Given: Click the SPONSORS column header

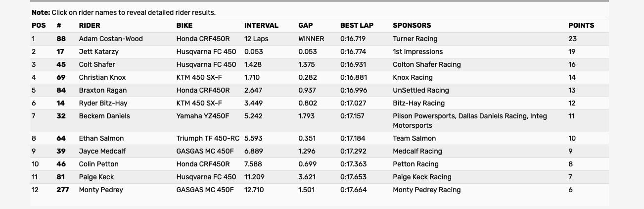Looking at the screenshot, I should (x=412, y=25).
